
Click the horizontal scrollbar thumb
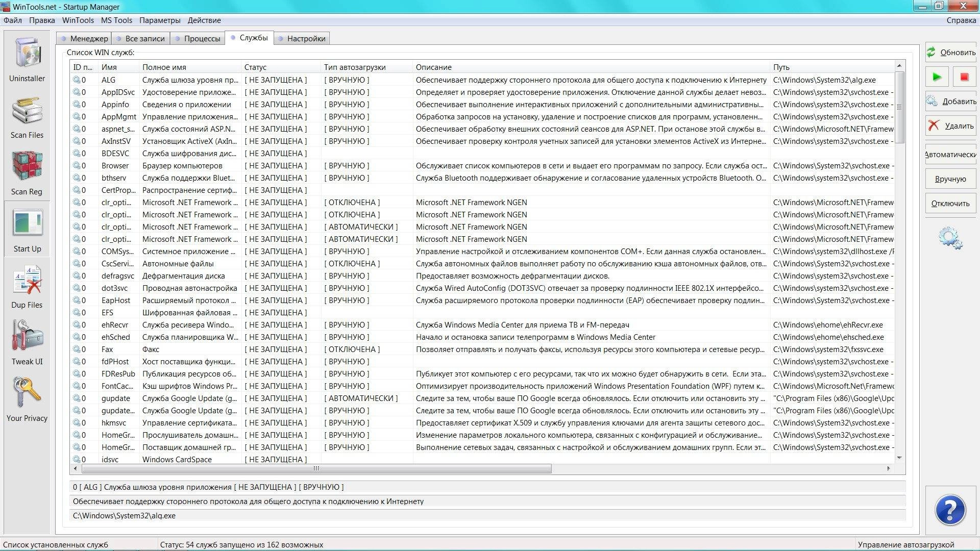pyautogui.click(x=316, y=468)
